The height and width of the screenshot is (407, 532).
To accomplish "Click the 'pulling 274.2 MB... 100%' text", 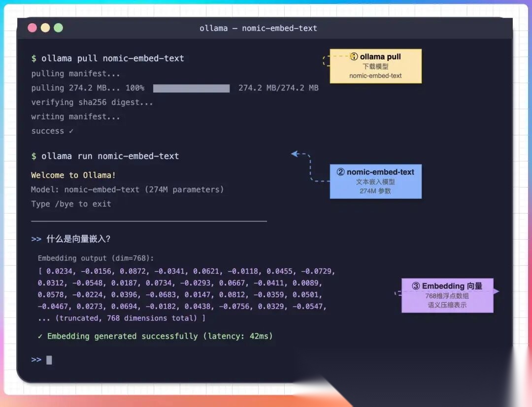I will pyautogui.click(x=88, y=88).
